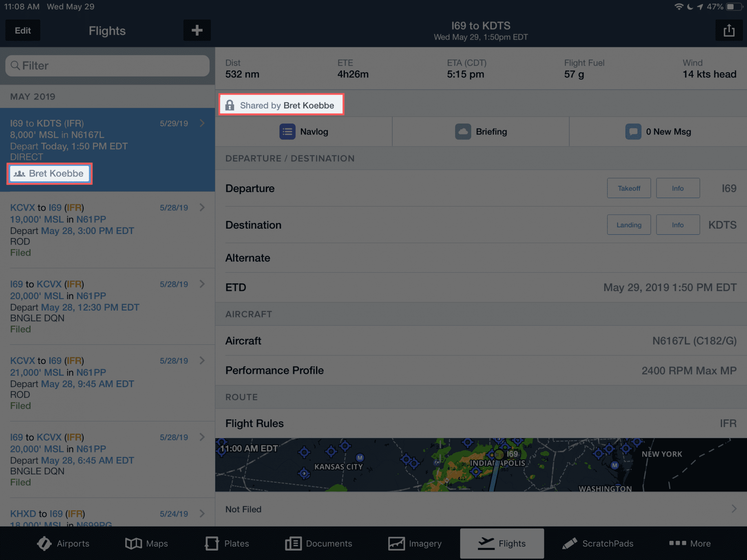Open the Imagery section

pos(415,543)
